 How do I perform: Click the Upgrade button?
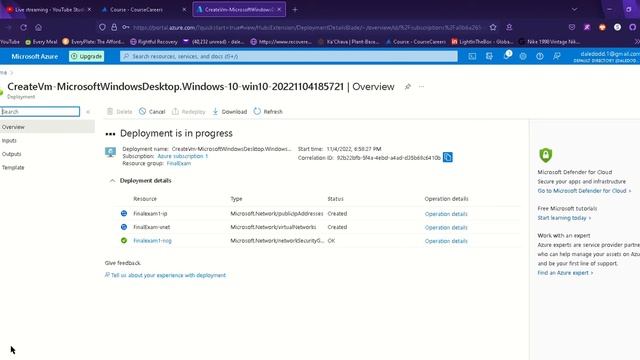(87, 56)
